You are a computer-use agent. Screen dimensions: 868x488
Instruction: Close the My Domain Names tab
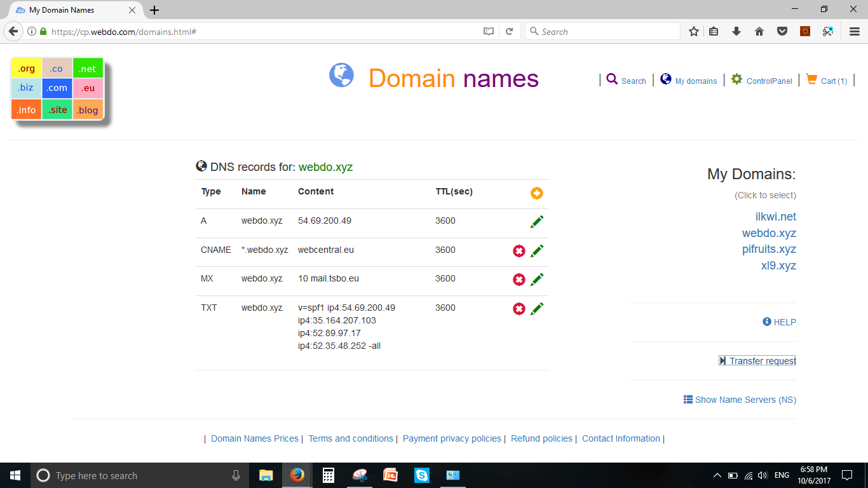(x=132, y=10)
